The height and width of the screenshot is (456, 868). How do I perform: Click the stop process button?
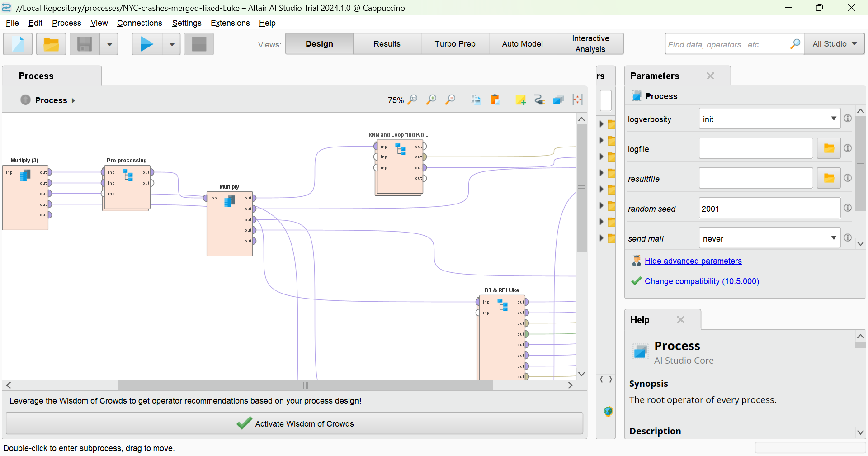pos(199,44)
